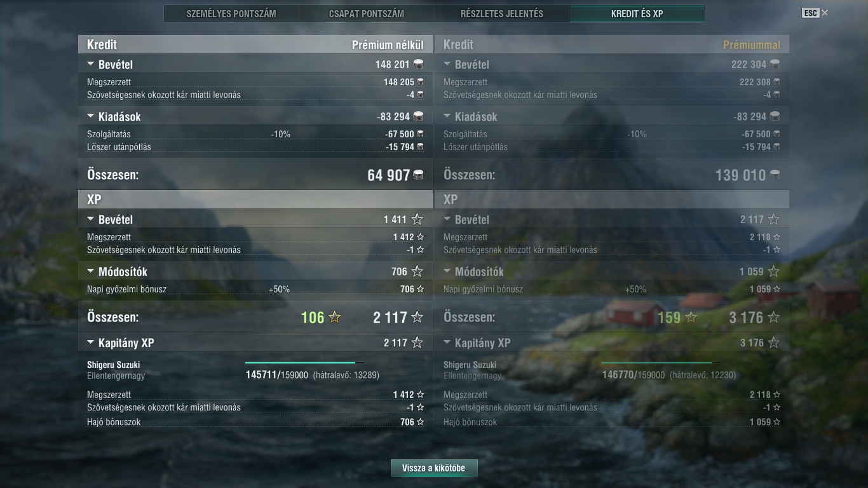Click the star icon next to 2 117 XP total
The height and width of the screenshot is (488, 868).
(417, 317)
